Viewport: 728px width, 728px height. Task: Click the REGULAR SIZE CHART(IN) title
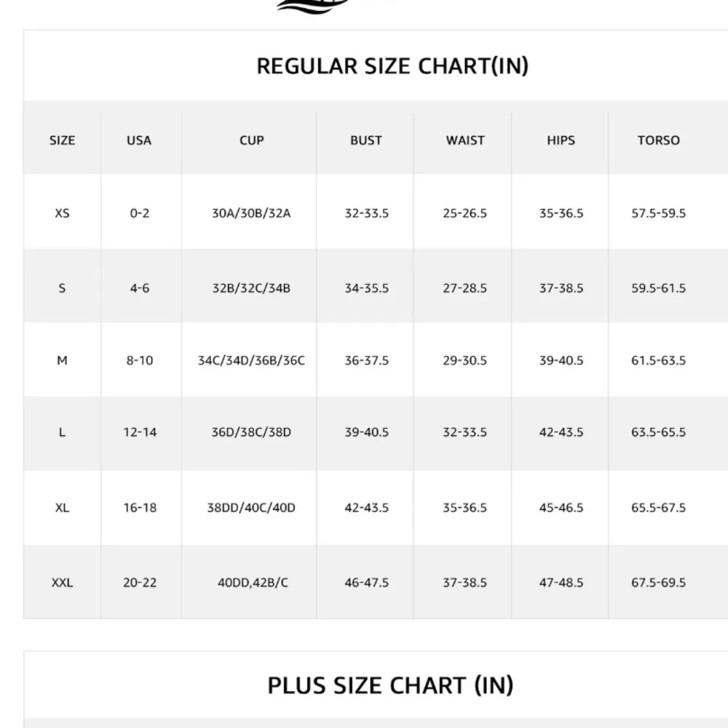(x=392, y=66)
